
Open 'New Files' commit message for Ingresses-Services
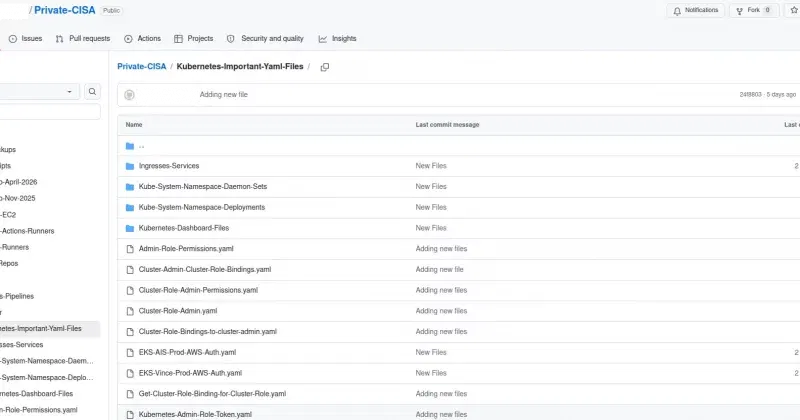(431, 166)
